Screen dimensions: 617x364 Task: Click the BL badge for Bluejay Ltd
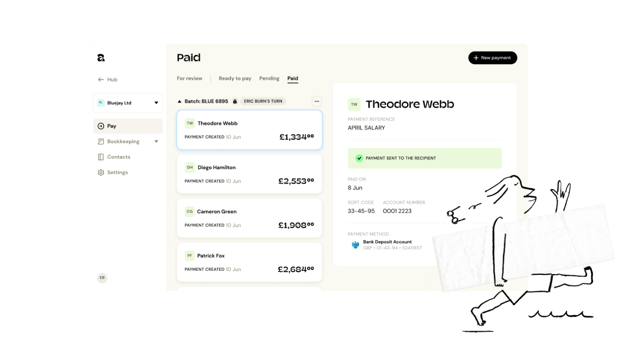(101, 103)
